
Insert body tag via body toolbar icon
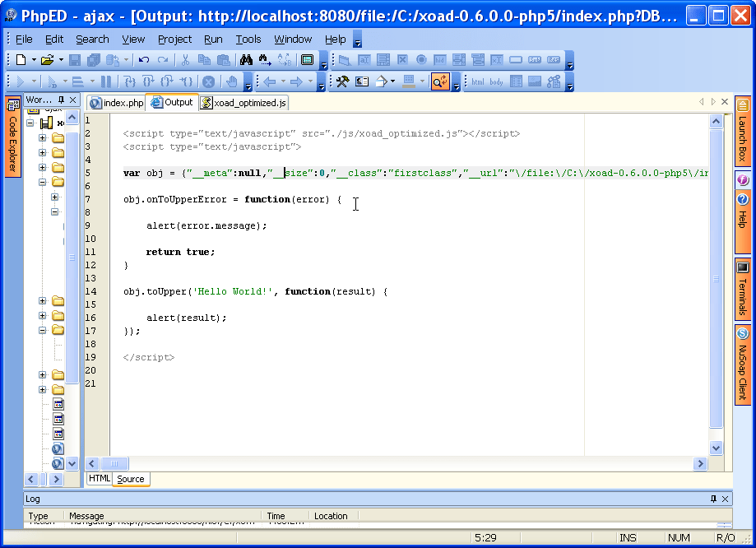(x=497, y=81)
